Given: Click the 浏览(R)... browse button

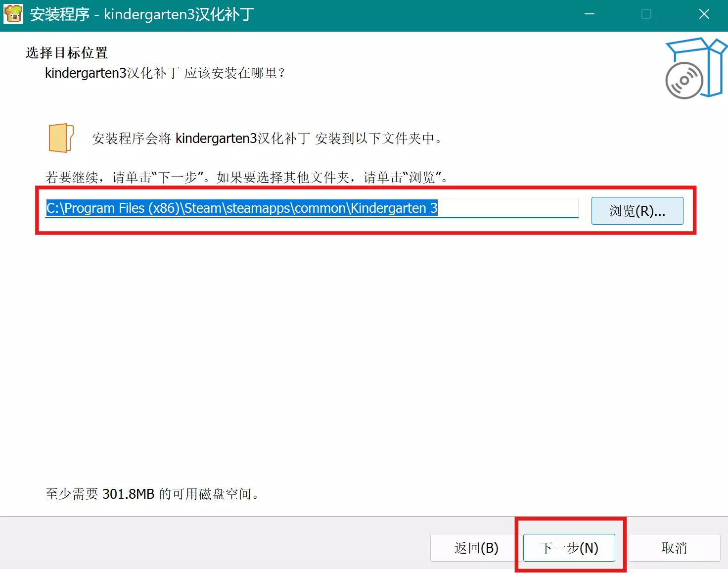Looking at the screenshot, I should (637, 211).
